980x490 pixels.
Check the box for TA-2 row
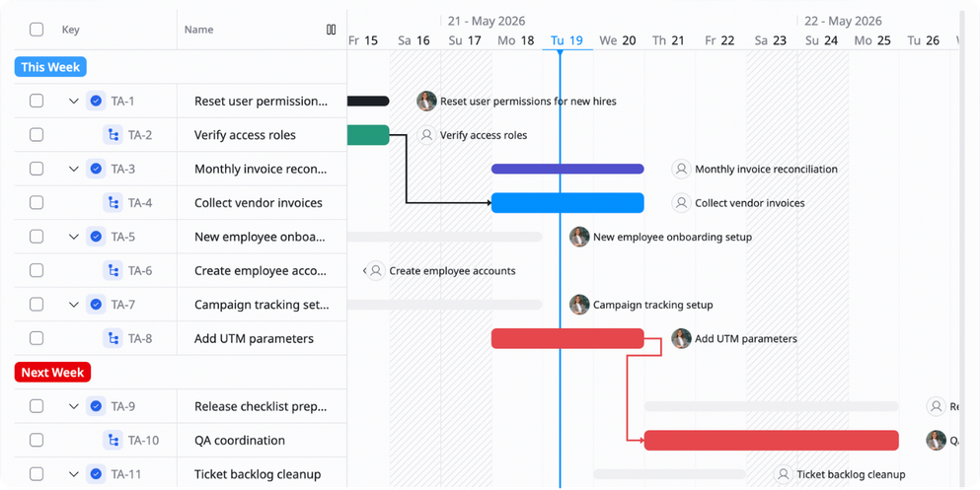click(37, 135)
